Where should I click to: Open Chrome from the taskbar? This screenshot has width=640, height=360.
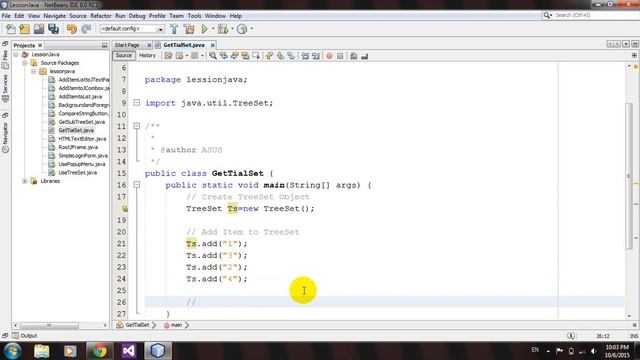pyautogui.click(x=99, y=351)
